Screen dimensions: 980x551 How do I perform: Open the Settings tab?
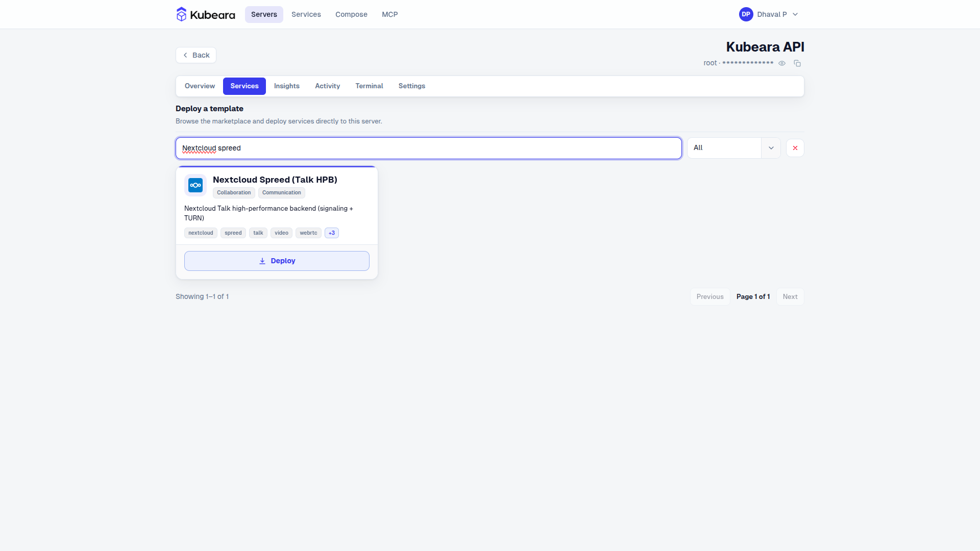click(x=412, y=86)
